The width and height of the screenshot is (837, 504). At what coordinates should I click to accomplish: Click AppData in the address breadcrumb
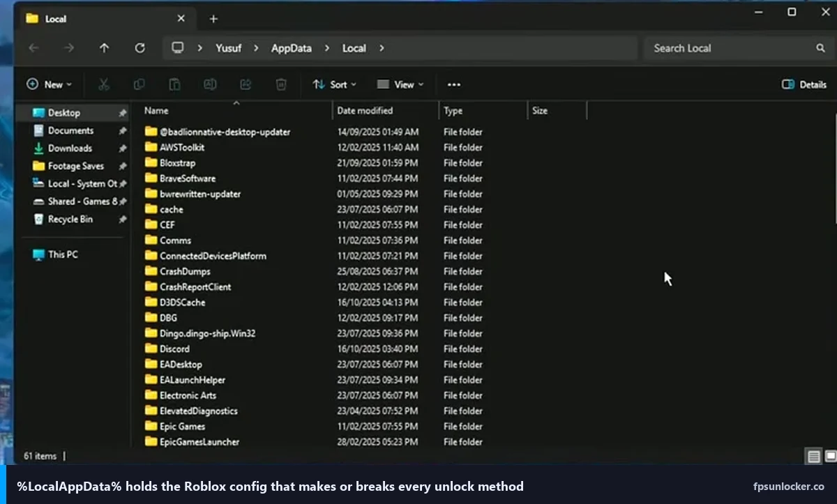coord(292,48)
